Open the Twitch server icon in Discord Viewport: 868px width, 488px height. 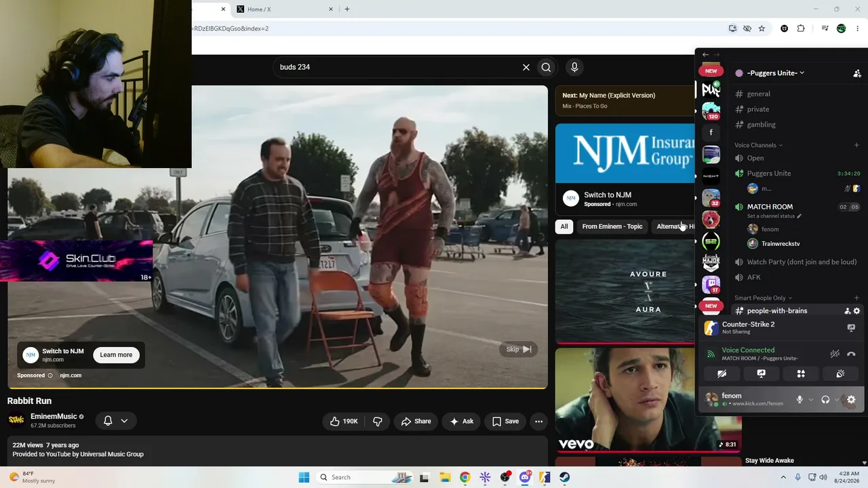[711, 285]
